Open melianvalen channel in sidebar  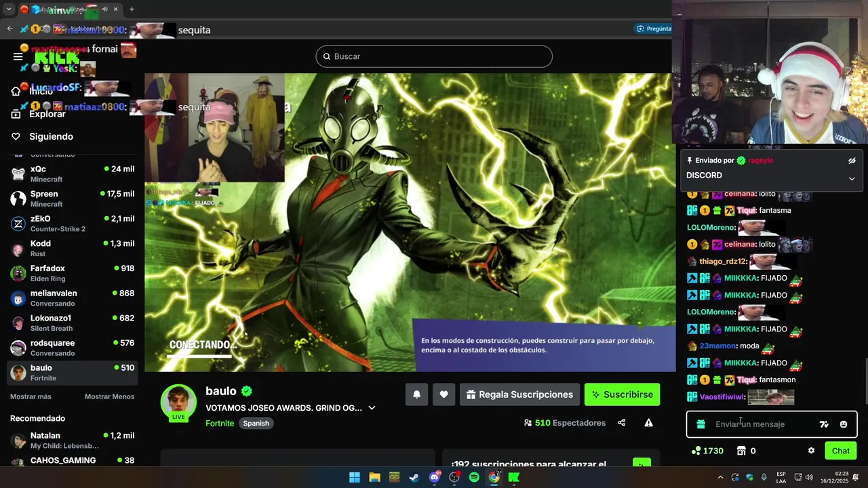(73, 298)
